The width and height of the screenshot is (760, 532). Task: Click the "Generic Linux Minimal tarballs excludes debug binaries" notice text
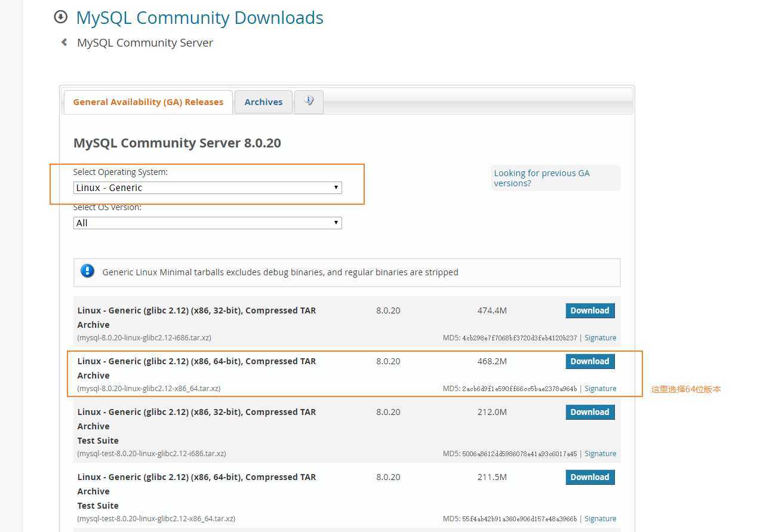(x=281, y=272)
